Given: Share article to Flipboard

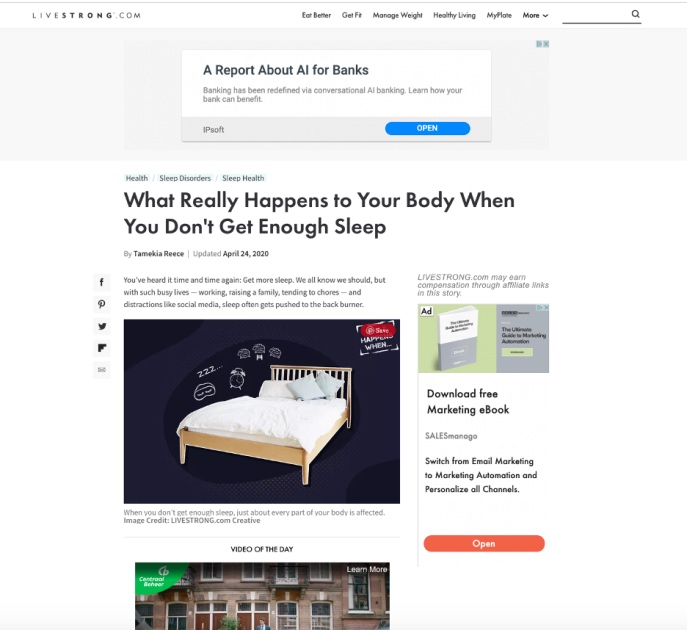Looking at the screenshot, I should click(x=102, y=348).
